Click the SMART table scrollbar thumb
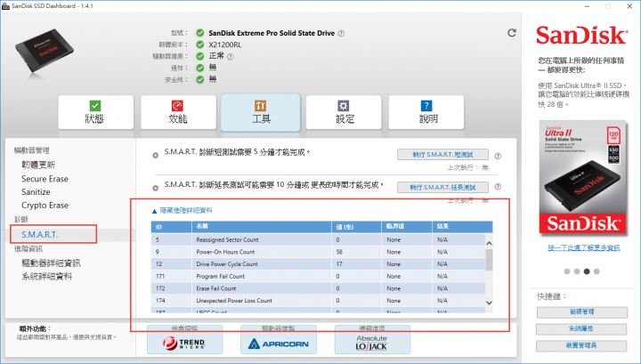 point(489,260)
